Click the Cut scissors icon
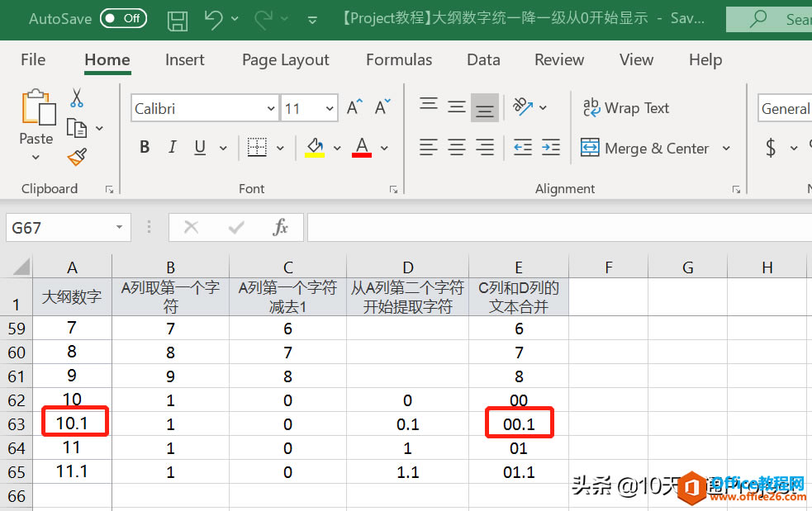Screen dimensions: 812x511 77,98
